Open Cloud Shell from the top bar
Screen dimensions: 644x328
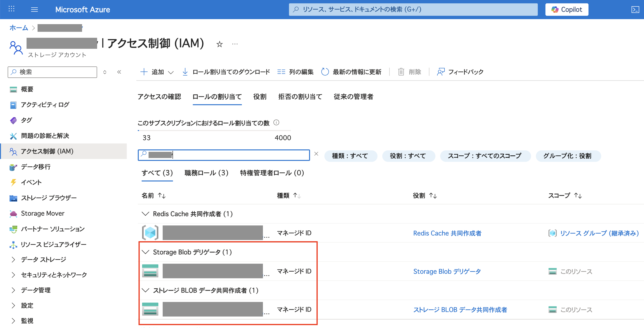pos(636,10)
